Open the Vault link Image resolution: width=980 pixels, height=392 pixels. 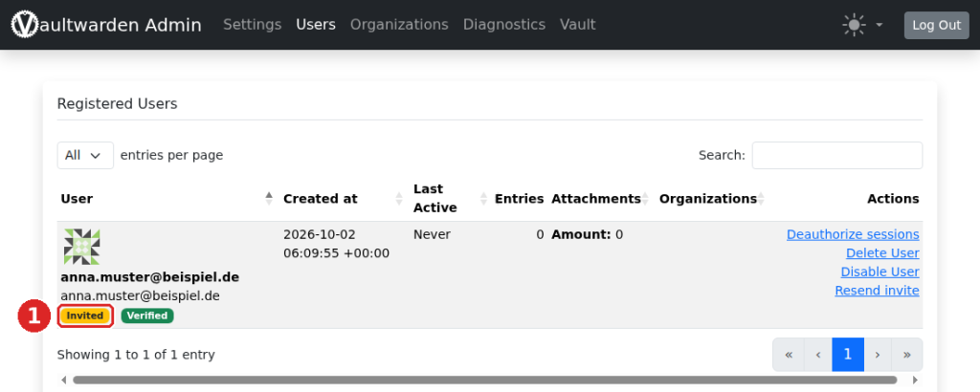577,25
